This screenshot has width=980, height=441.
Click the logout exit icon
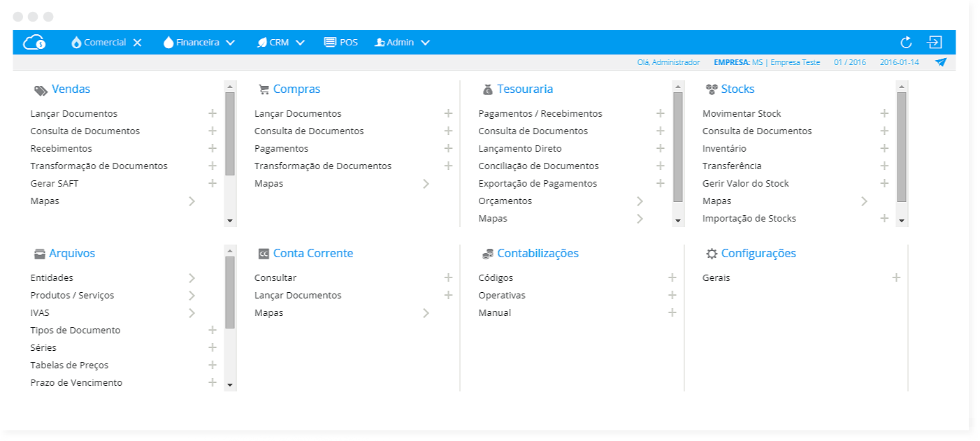935,43
